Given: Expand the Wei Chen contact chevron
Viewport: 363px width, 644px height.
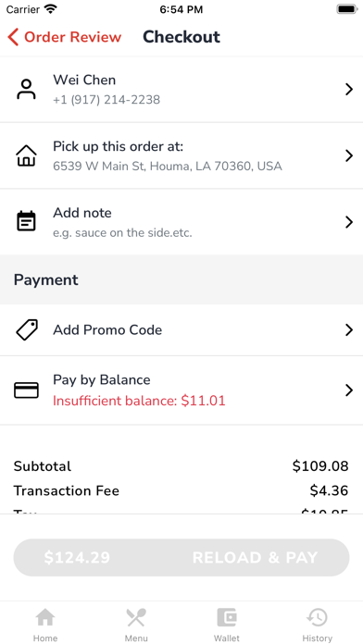Looking at the screenshot, I should pyautogui.click(x=349, y=90).
